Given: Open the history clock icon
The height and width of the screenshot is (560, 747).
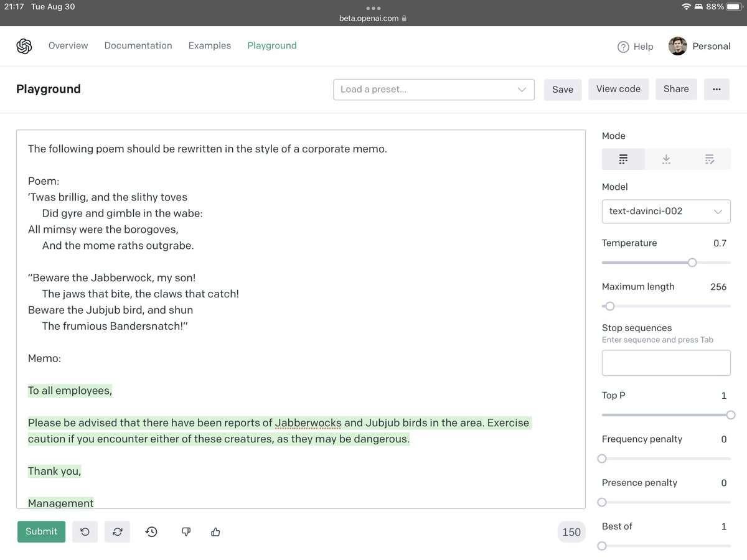Looking at the screenshot, I should tap(151, 532).
